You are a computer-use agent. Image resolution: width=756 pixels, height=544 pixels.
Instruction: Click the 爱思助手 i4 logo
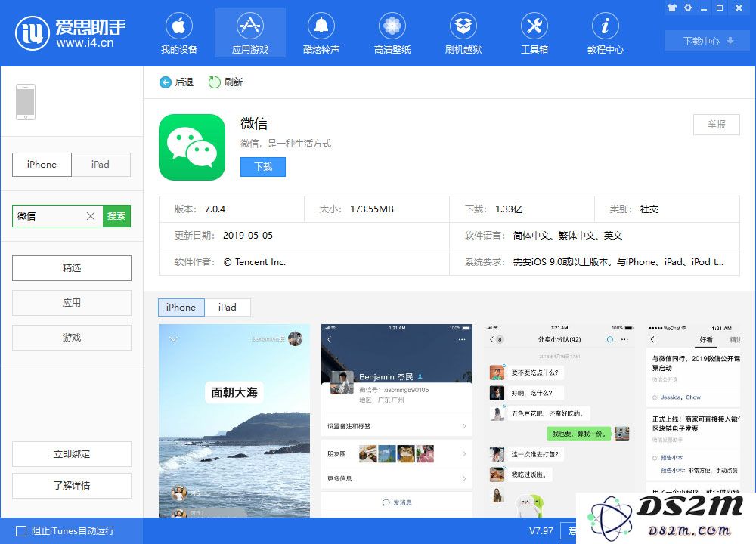click(70, 33)
